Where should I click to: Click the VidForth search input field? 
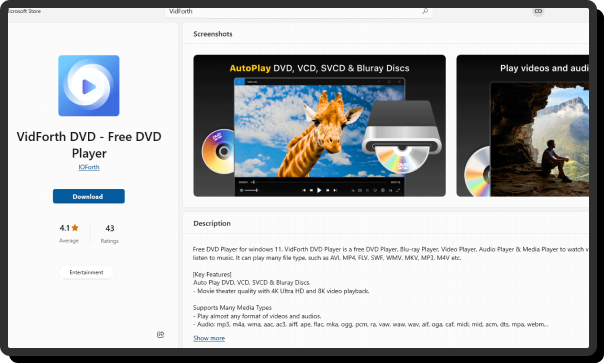tap(299, 12)
